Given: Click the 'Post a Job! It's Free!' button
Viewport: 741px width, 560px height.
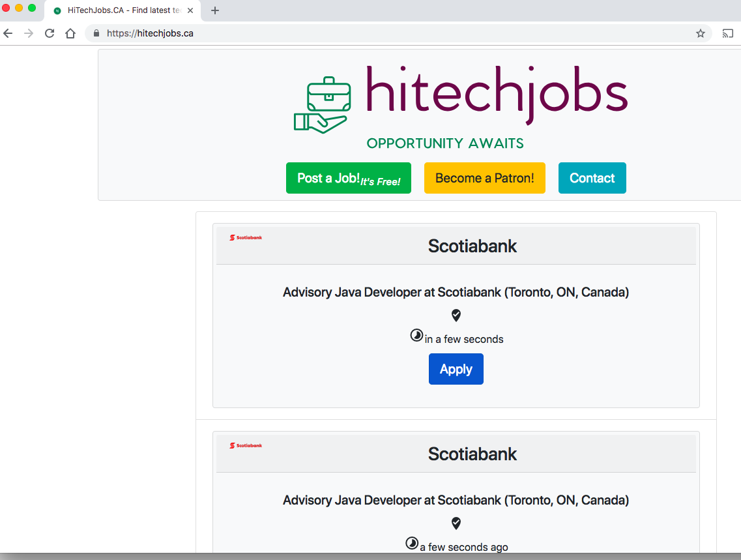Looking at the screenshot, I should 349,177.
